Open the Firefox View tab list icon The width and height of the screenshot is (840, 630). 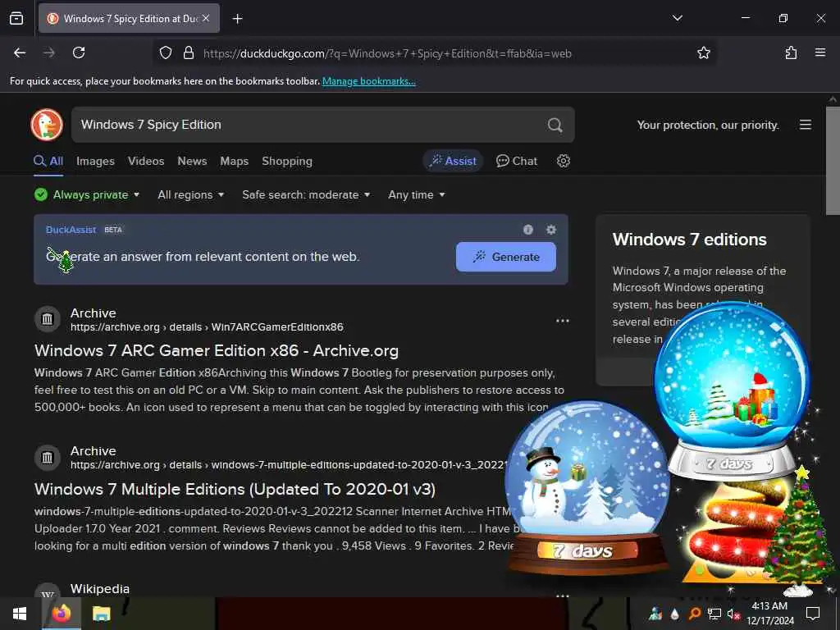[x=16, y=18]
